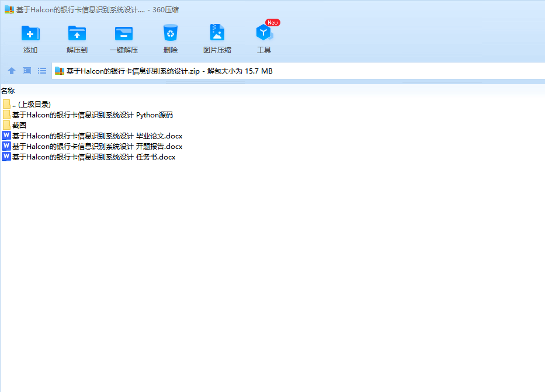The height and width of the screenshot is (392, 545).
Task: Select the Python源码 folder name
Action: point(92,115)
